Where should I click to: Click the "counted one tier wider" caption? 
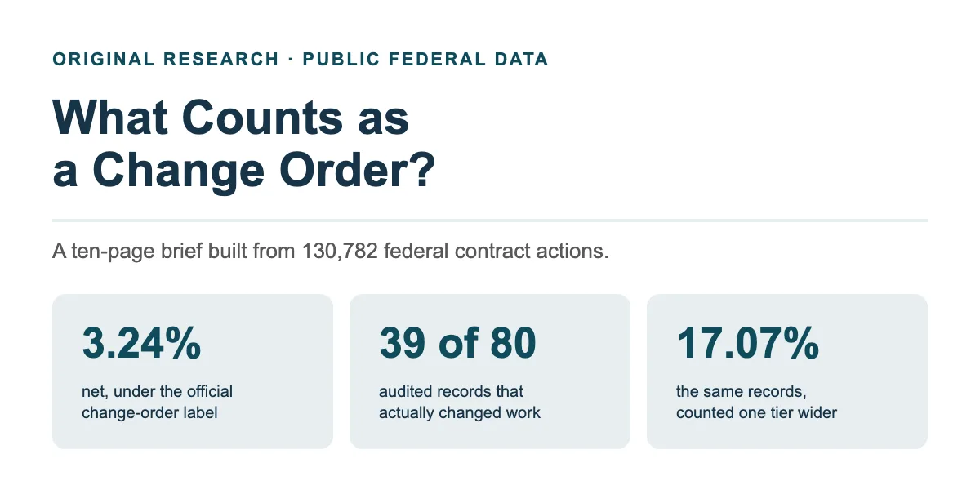(x=756, y=413)
